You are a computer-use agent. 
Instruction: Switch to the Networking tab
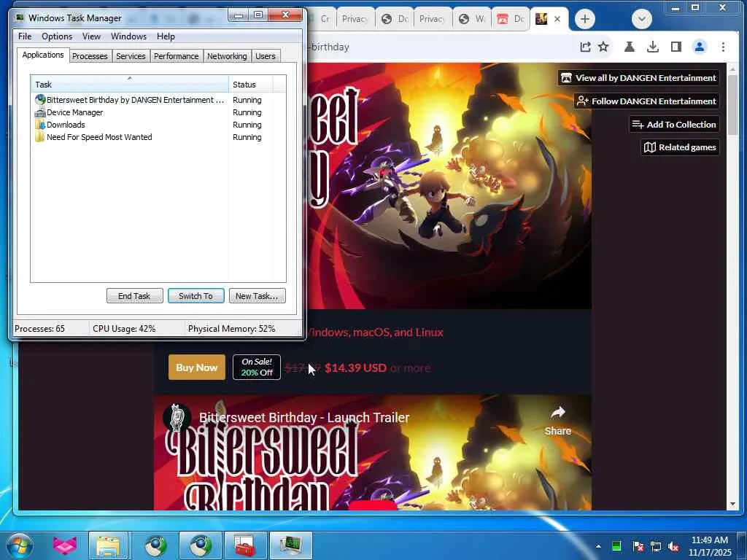click(x=227, y=56)
